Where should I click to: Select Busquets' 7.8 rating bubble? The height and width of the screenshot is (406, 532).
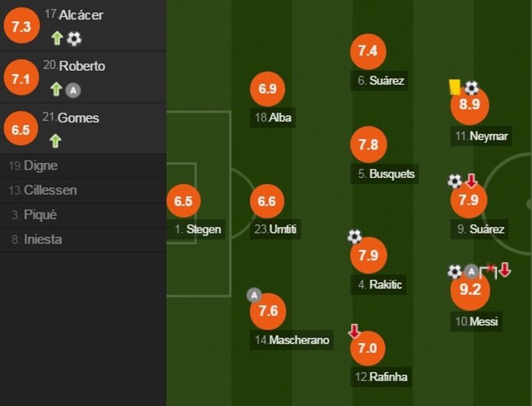[x=369, y=145]
